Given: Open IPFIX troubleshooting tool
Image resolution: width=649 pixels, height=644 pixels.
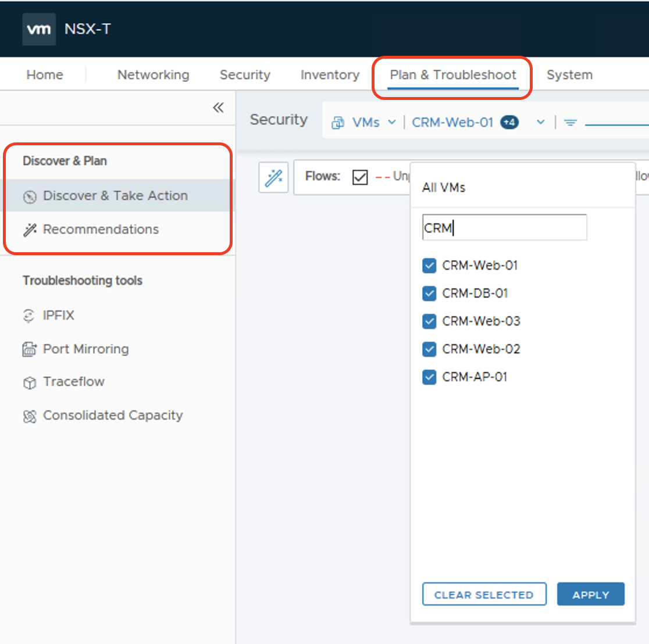Looking at the screenshot, I should 58,316.
